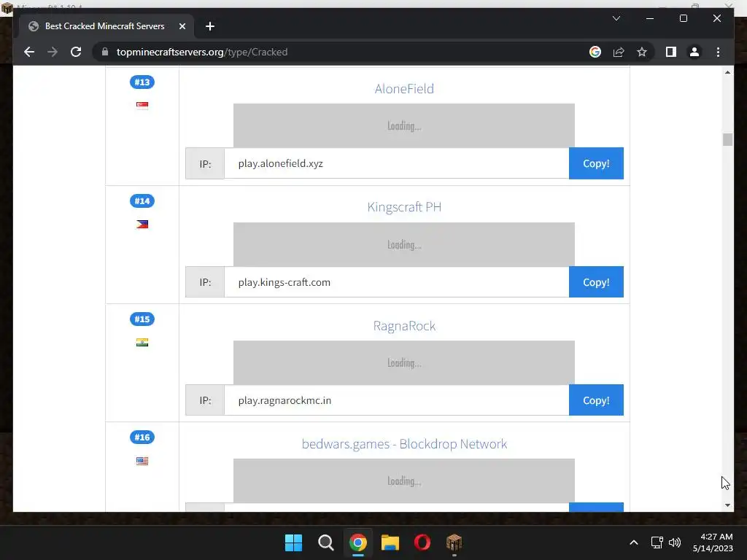Image resolution: width=747 pixels, height=560 pixels.
Task: Open Google icon in the address bar
Action: pyautogui.click(x=595, y=52)
